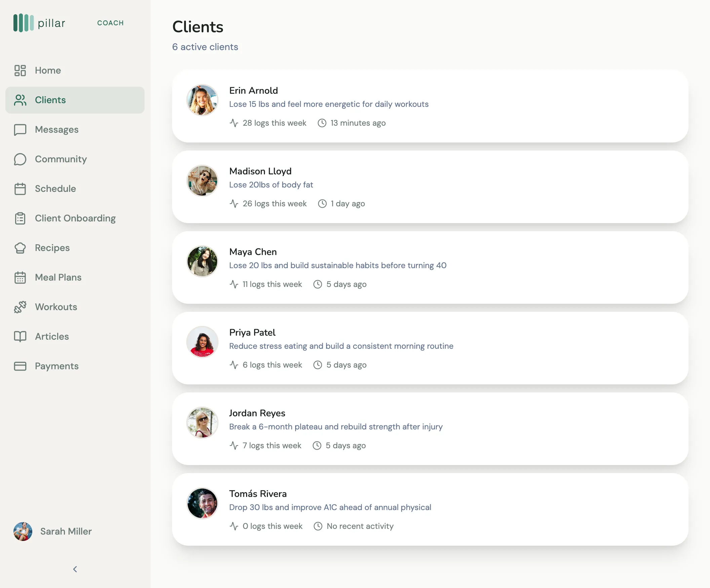Click the clock icon in Jordan Reyes's card

pos(317,446)
